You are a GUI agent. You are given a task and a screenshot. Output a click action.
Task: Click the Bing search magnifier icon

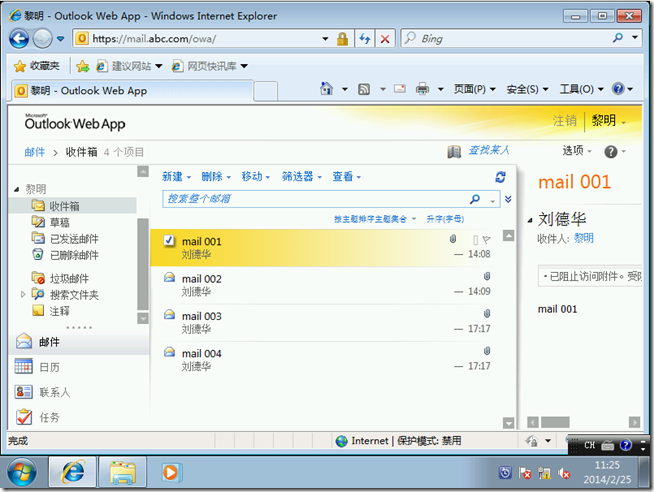tap(618, 38)
